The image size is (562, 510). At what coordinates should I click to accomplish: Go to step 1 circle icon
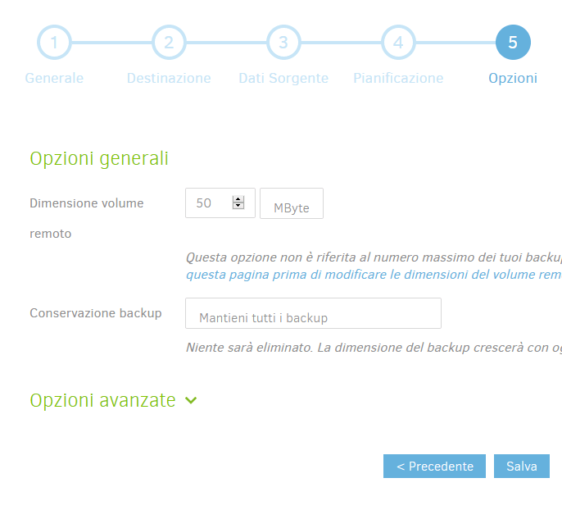coord(54,42)
